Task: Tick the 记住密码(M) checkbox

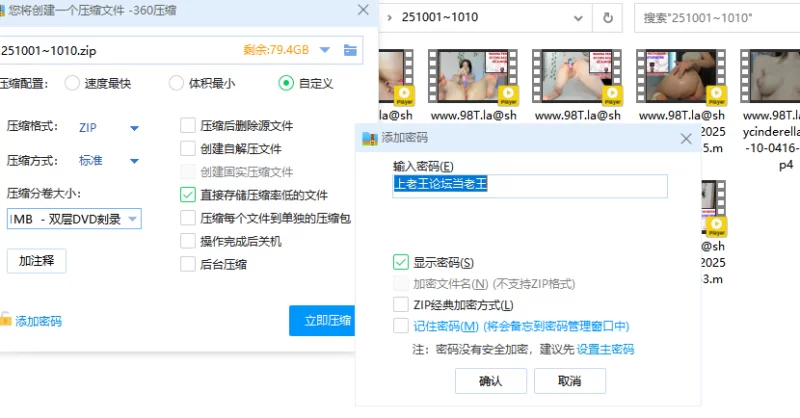Action: point(401,326)
